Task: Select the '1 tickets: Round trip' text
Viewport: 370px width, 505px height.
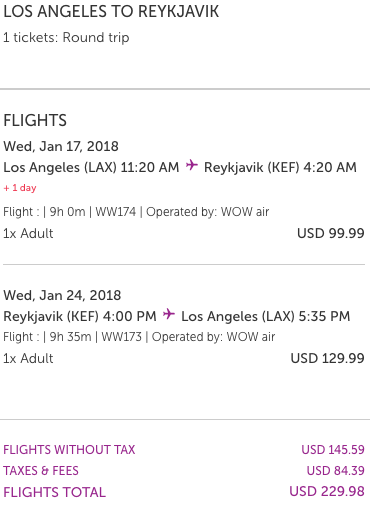Action: [x=66, y=37]
